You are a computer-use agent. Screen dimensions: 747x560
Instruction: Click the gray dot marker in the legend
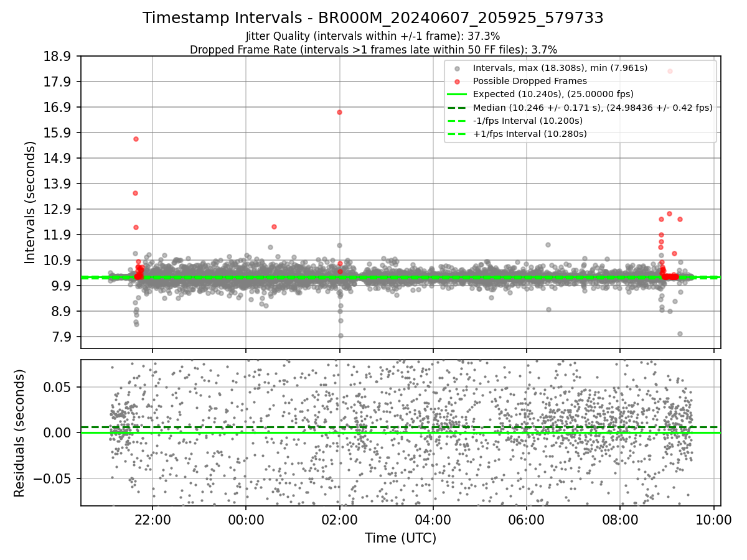click(x=458, y=68)
